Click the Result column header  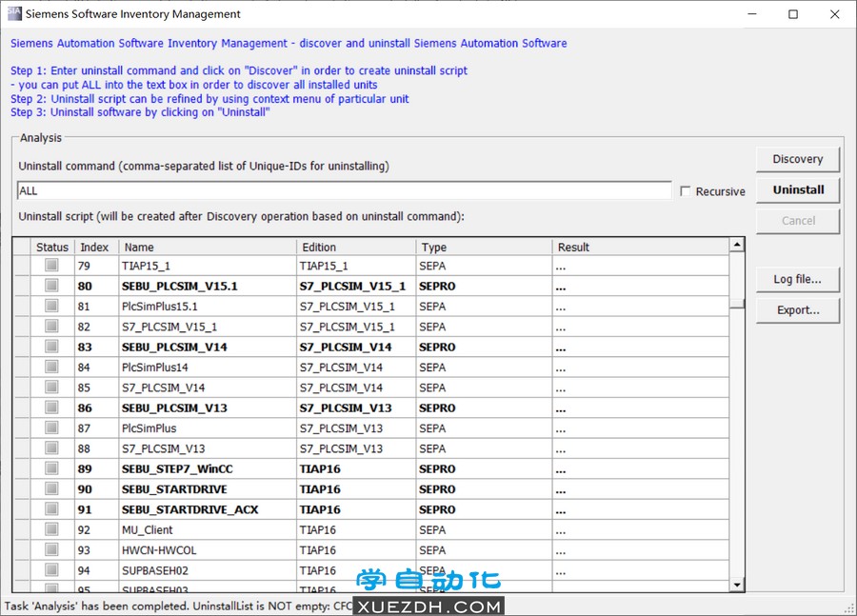[x=641, y=247]
